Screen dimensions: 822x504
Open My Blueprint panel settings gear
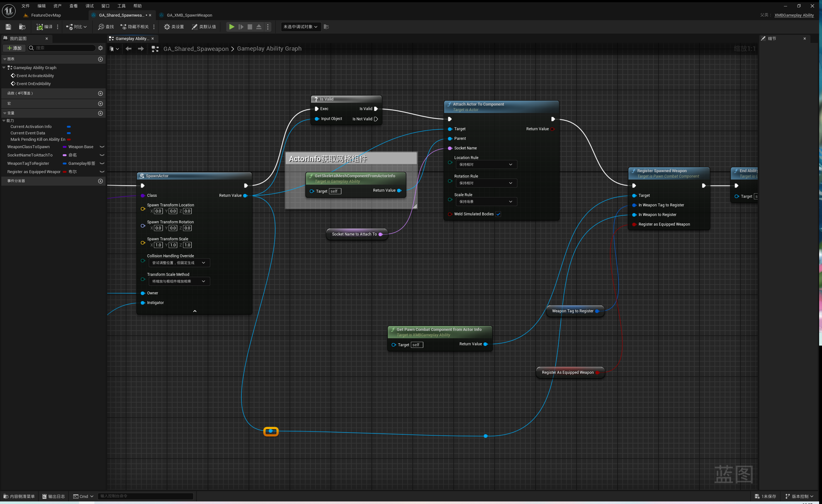point(100,48)
